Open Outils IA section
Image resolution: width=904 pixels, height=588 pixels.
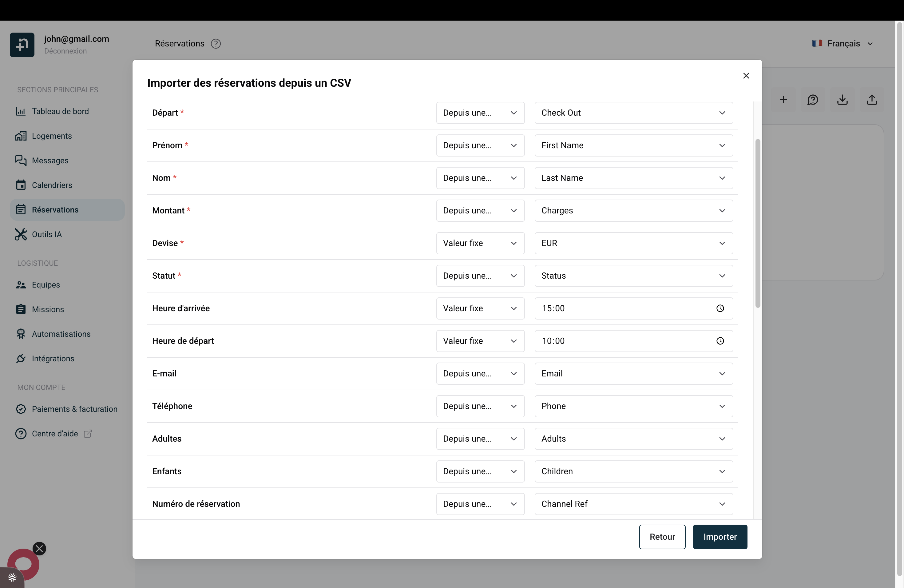[x=67, y=234]
